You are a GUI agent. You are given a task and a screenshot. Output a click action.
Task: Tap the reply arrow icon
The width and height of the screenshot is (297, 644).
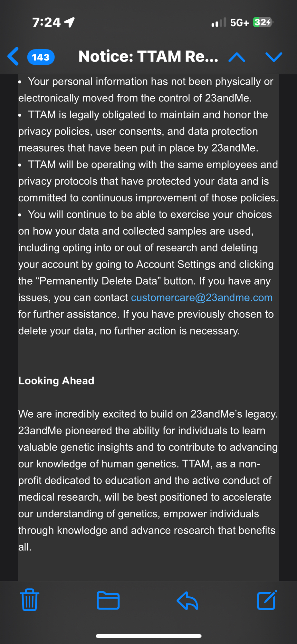tap(187, 600)
